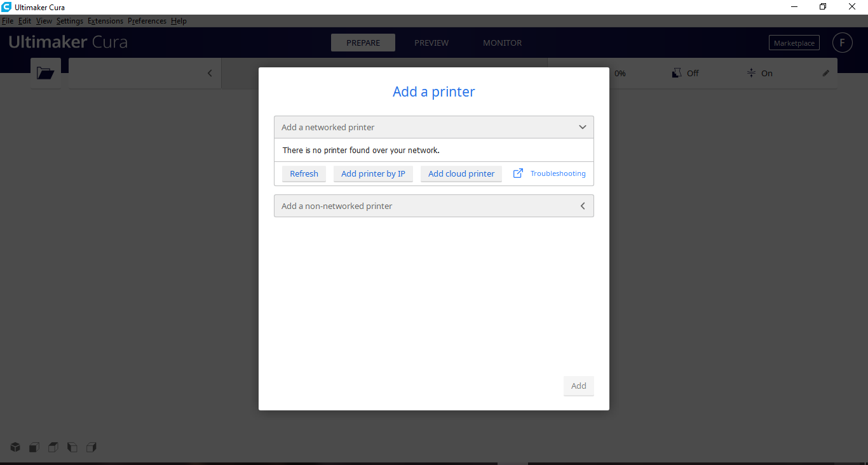Open the Troubleshooting link
The image size is (868, 465).
[x=550, y=173]
